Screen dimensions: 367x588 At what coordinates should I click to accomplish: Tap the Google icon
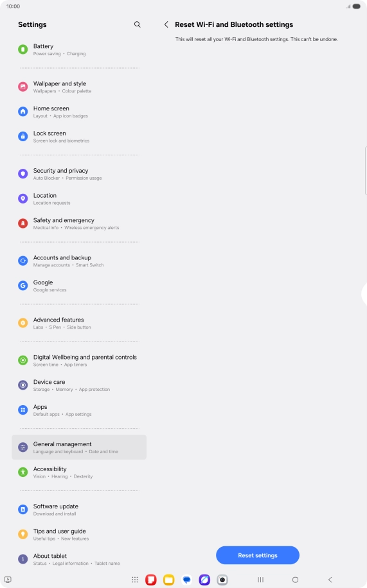point(23,286)
